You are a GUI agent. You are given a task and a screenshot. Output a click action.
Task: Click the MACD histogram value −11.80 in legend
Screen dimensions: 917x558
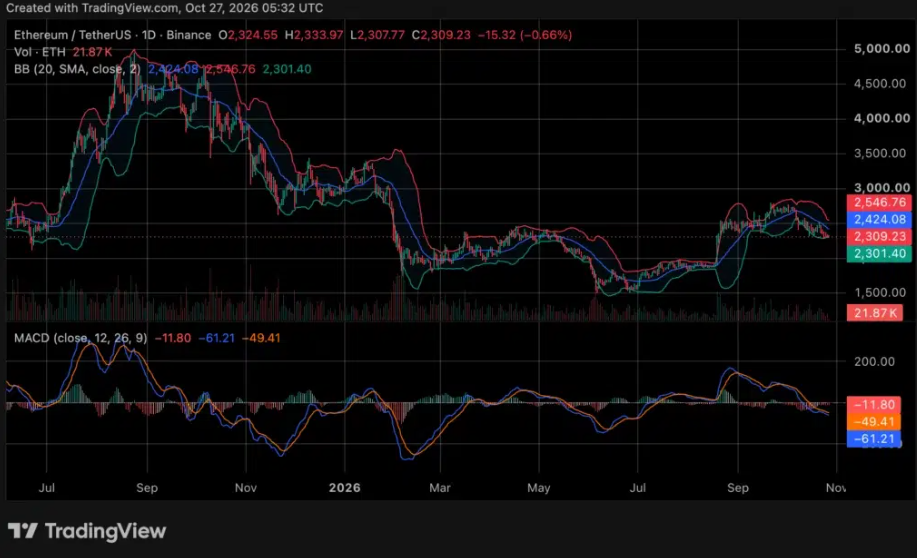point(173,338)
